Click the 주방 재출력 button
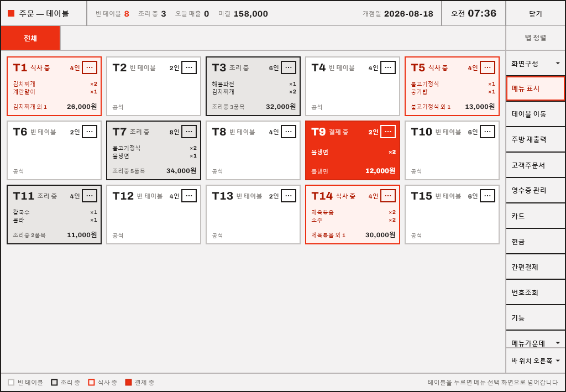Screen dimensions: 566x392 pos(535,139)
